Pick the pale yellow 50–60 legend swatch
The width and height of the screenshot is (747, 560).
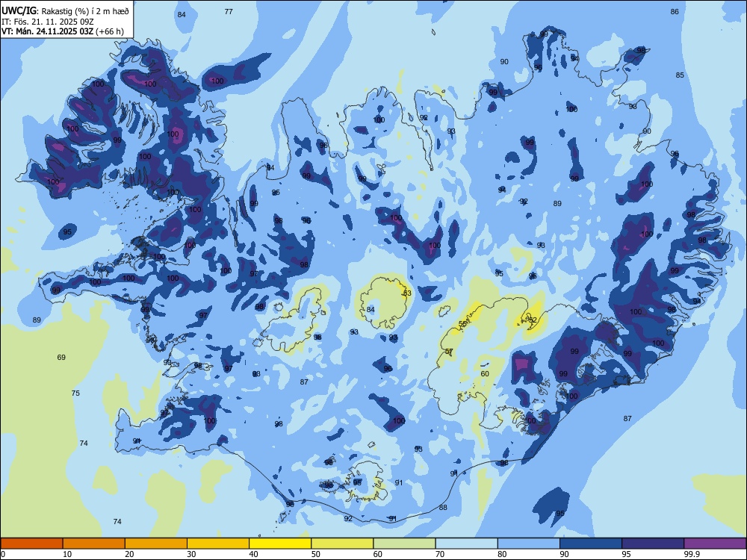click(342, 544)
